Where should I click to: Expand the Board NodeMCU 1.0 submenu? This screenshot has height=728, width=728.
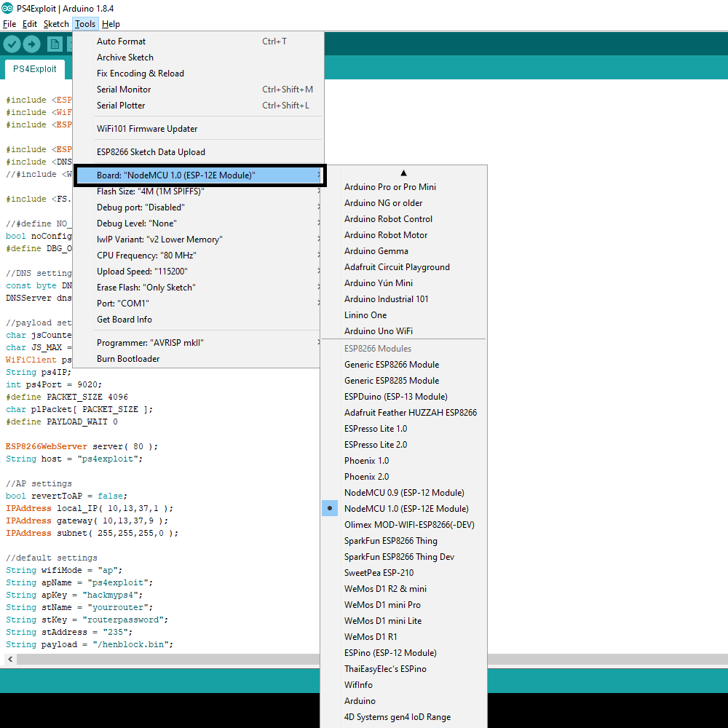[198, 175]
